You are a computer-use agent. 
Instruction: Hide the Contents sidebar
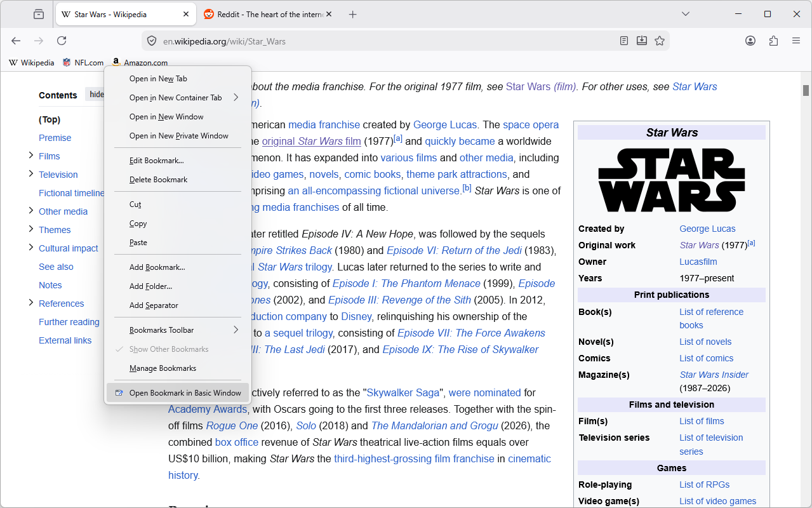click(x=95, y=95)
